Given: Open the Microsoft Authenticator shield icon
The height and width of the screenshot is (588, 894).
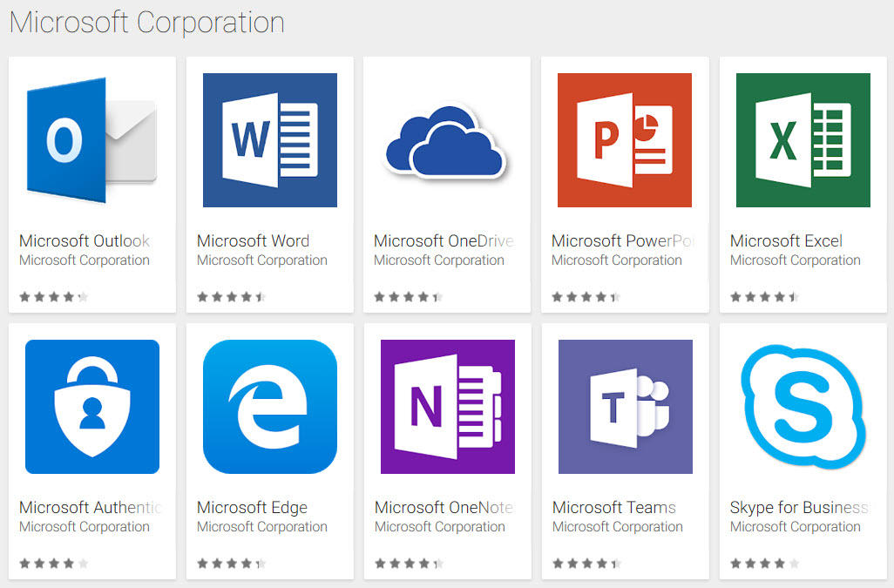Looking at the screenshot, I should [x=91, y=407].
